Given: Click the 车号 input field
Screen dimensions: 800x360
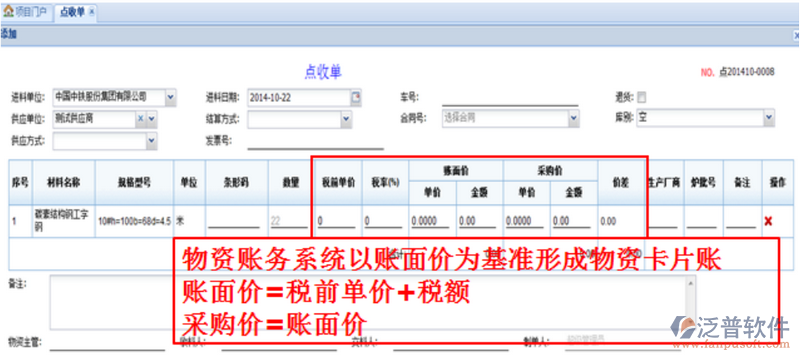Looking at the screenshot, I should point(510,97).
